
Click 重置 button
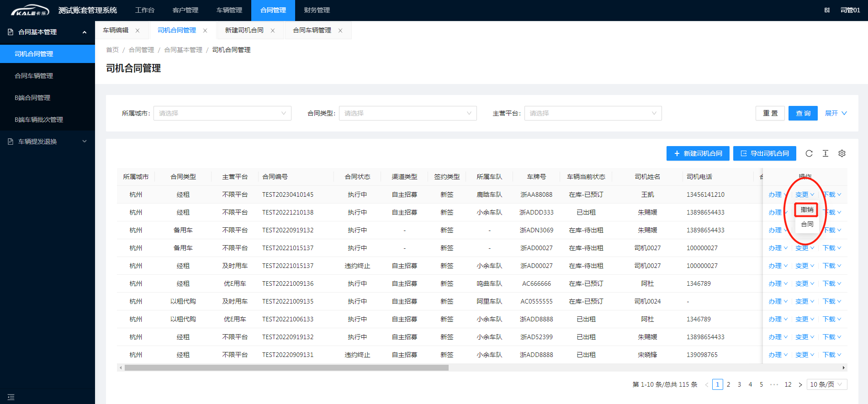click(770, 113)
